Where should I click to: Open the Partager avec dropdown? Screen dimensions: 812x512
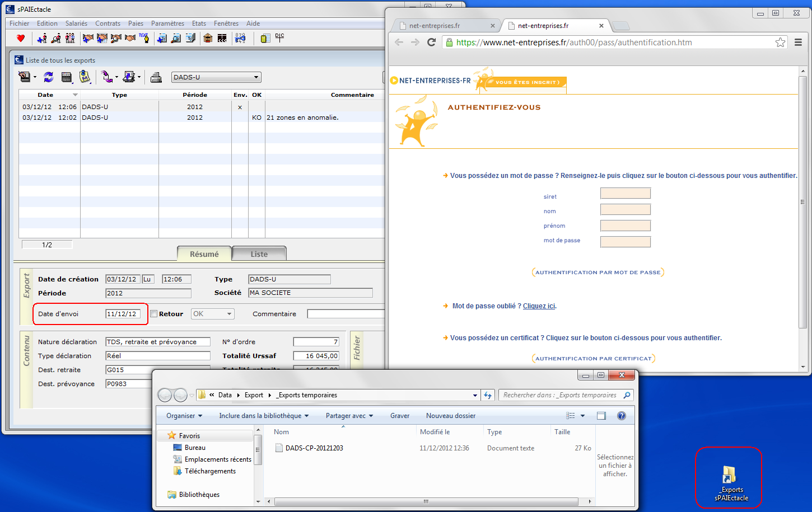click(x=349, y=416)
